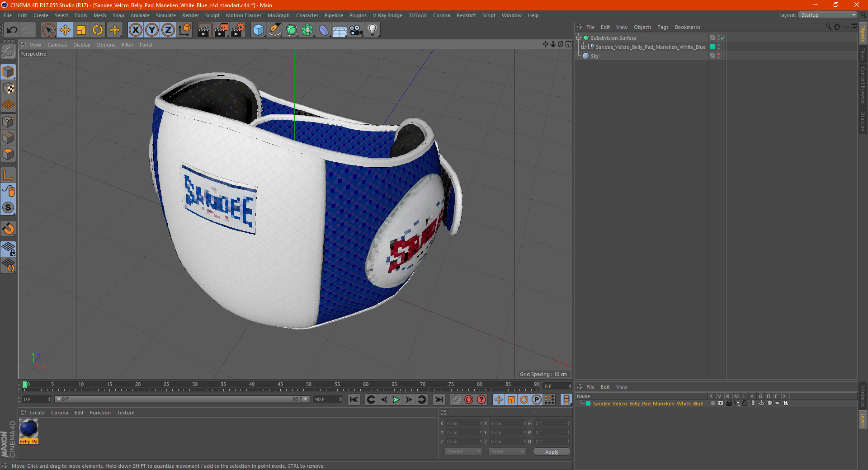Image resolution: width=868 pixels, height=470 pixels.
Task: Toggle the Y axis lock
Action: [x=152, y=30]
